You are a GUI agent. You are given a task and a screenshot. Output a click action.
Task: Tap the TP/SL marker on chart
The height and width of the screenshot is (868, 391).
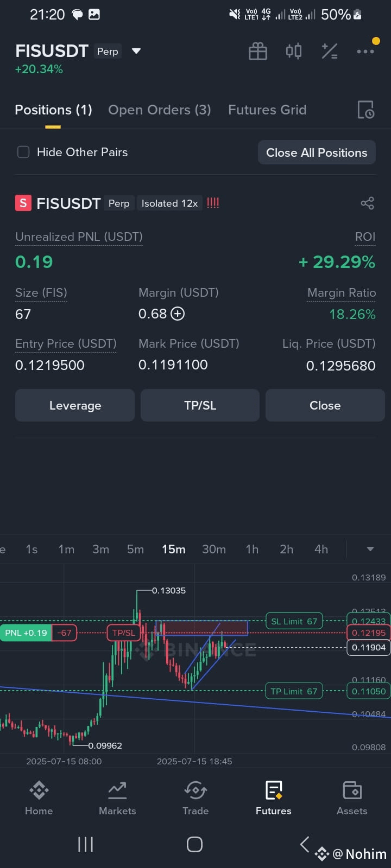pos(124,633)
